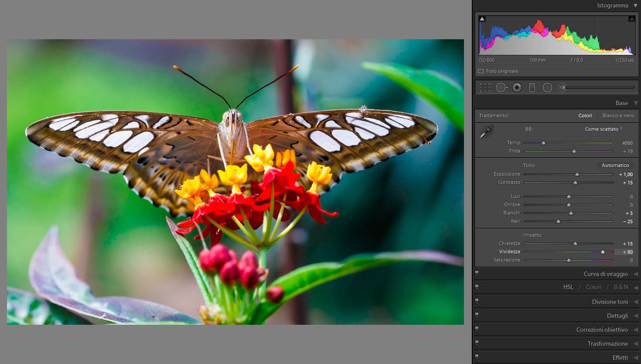
Task: Show highlight clipping in histogram
Action: [631, 19]
